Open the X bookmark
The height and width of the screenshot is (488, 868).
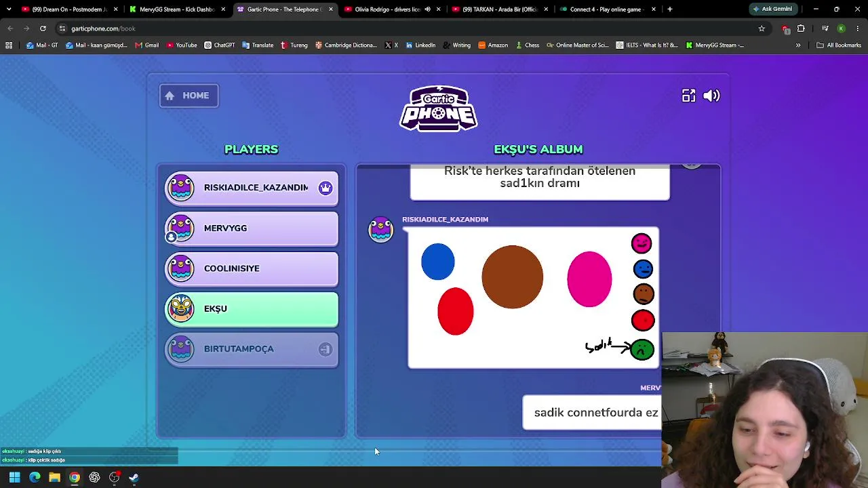pos(391,45)
